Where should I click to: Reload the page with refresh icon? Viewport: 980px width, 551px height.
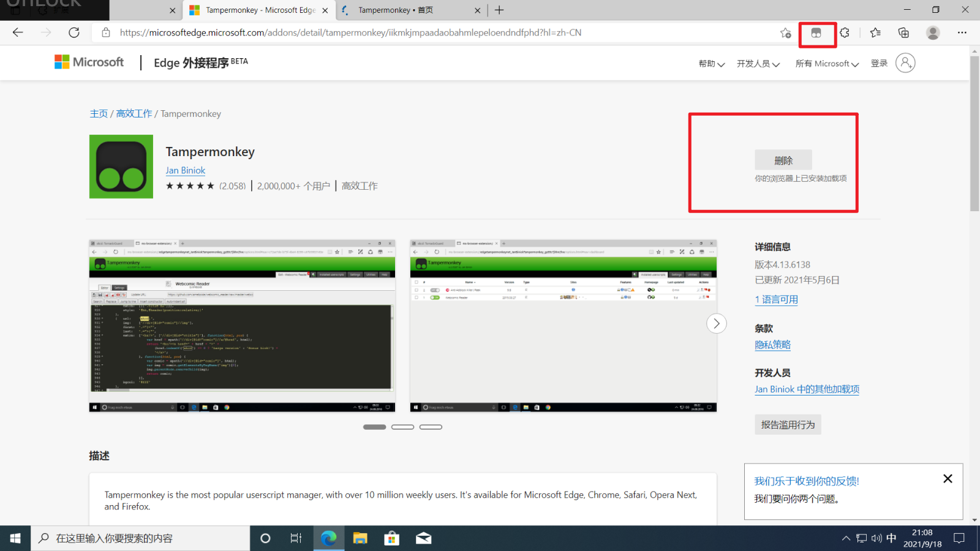[x=74, y=32]
